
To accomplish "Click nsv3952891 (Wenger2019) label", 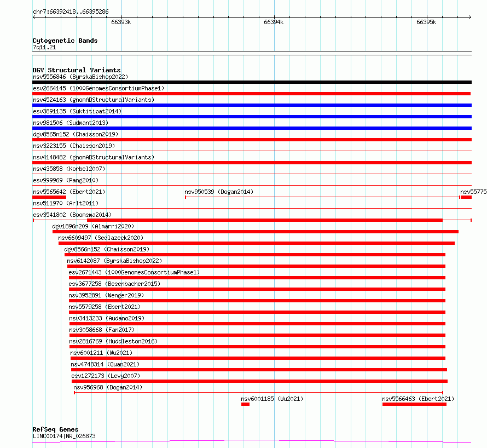I will 106,295.
